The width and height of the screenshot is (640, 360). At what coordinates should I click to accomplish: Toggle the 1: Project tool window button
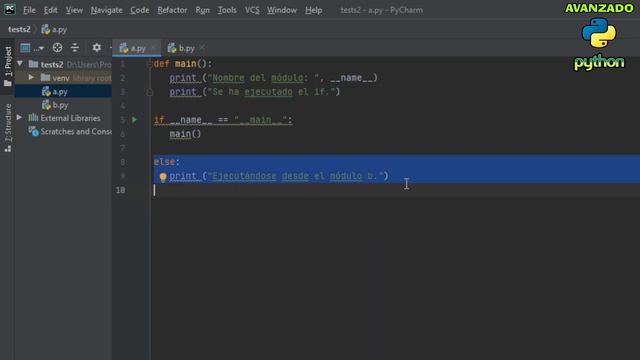[x=8, y=66]
